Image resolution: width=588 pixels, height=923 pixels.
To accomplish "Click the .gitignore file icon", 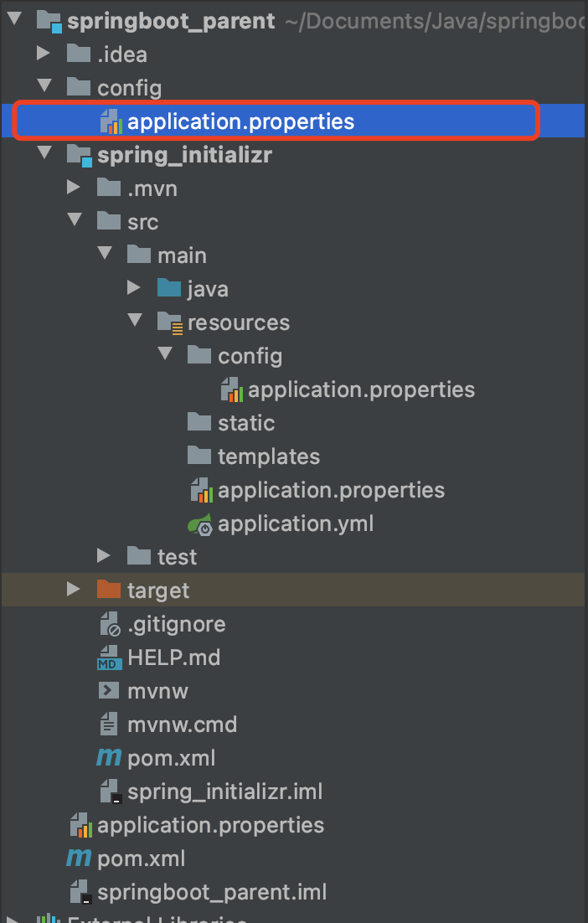I will [x=110, y=623].
